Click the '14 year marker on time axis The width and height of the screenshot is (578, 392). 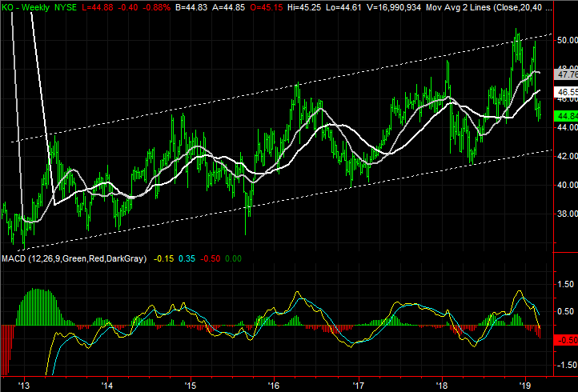[x=107, y=386]
